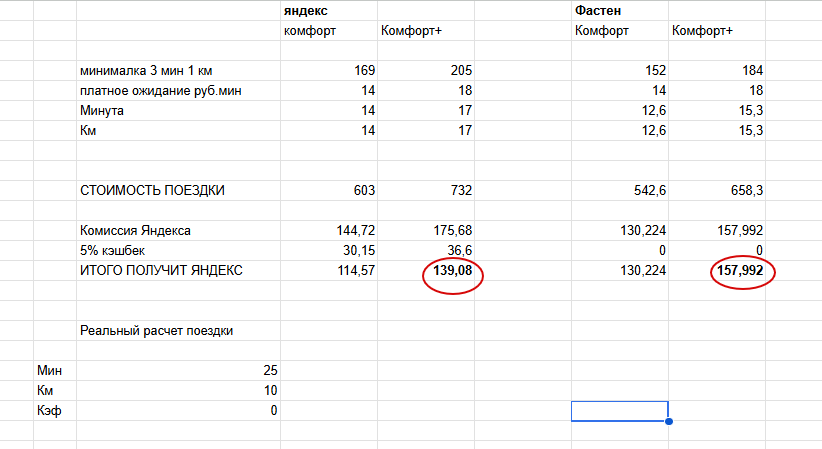
Task: Select the минималка value 169
Action: point(364,70)
